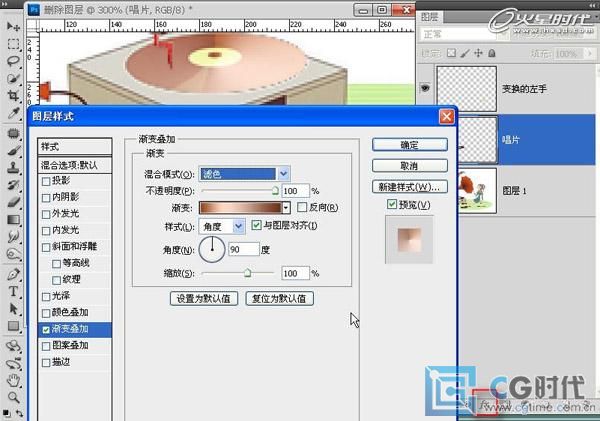Select the 3D Orbit camera tool

13,363
